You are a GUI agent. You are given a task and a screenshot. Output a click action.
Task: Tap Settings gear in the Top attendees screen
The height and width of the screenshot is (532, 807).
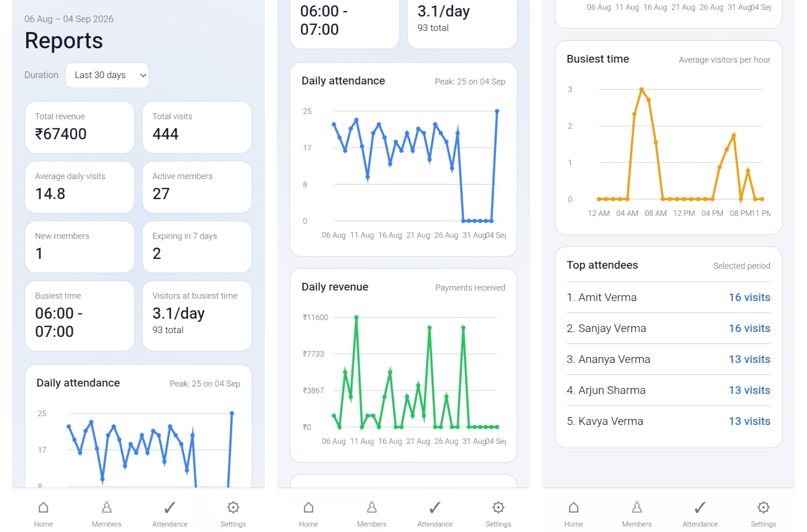763,508
